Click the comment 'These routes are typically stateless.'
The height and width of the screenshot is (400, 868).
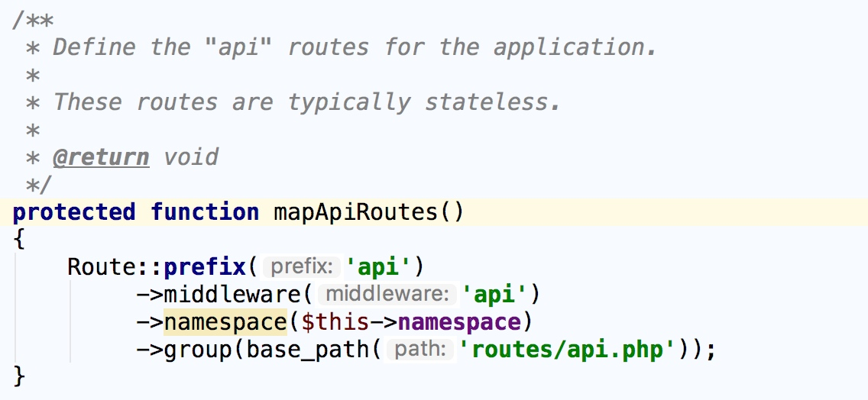coord(306,102)
